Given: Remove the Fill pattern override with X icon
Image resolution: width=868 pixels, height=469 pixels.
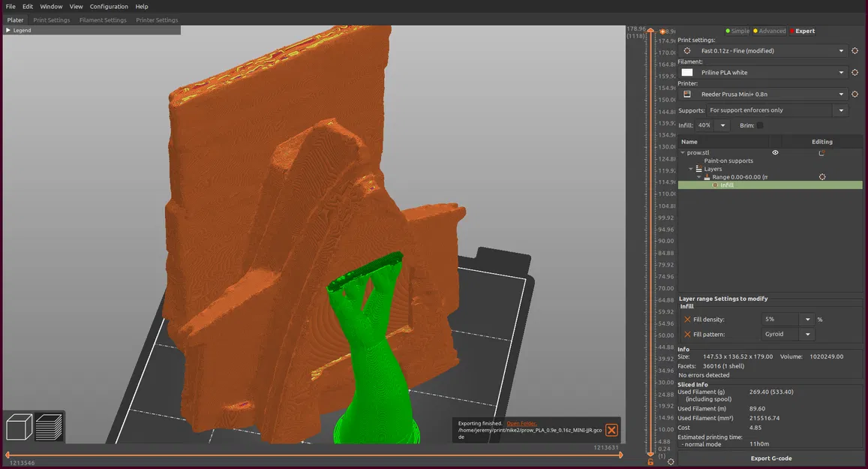Looking at the screenshot, I should (687, 335).
